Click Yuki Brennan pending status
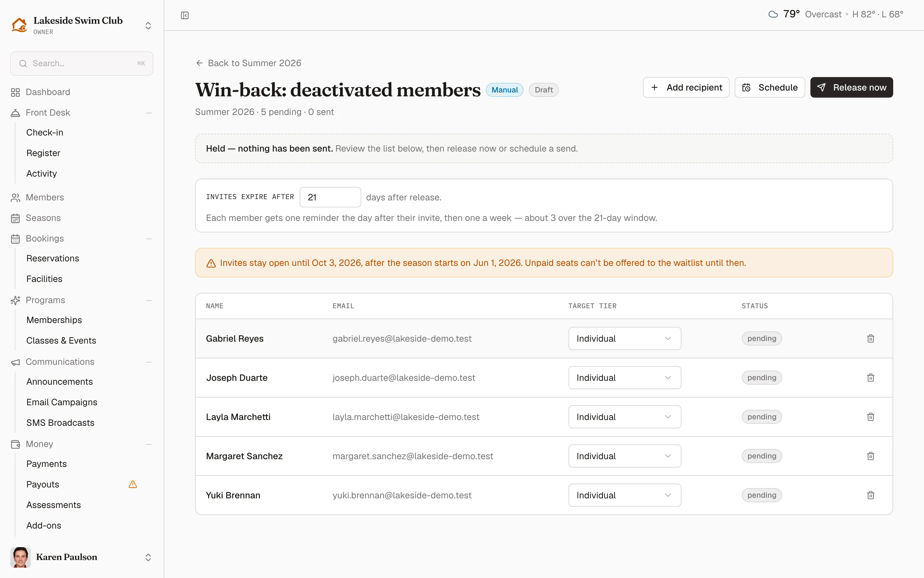 [x=762, y=495]
